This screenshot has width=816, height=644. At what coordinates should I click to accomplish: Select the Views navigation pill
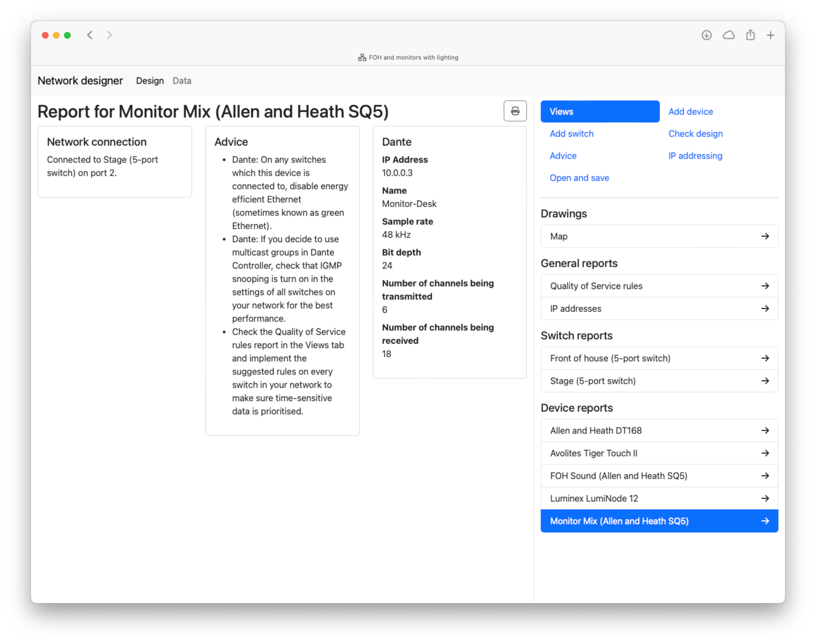[600, 111]
